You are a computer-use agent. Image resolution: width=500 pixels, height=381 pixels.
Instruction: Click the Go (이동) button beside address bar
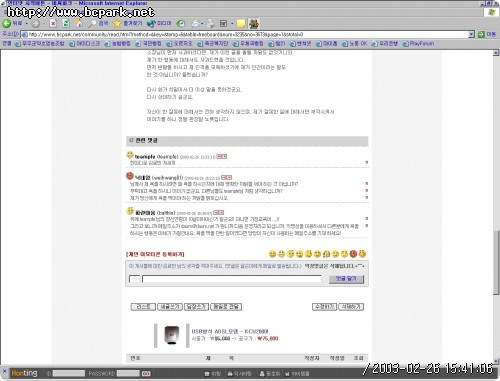487,34
